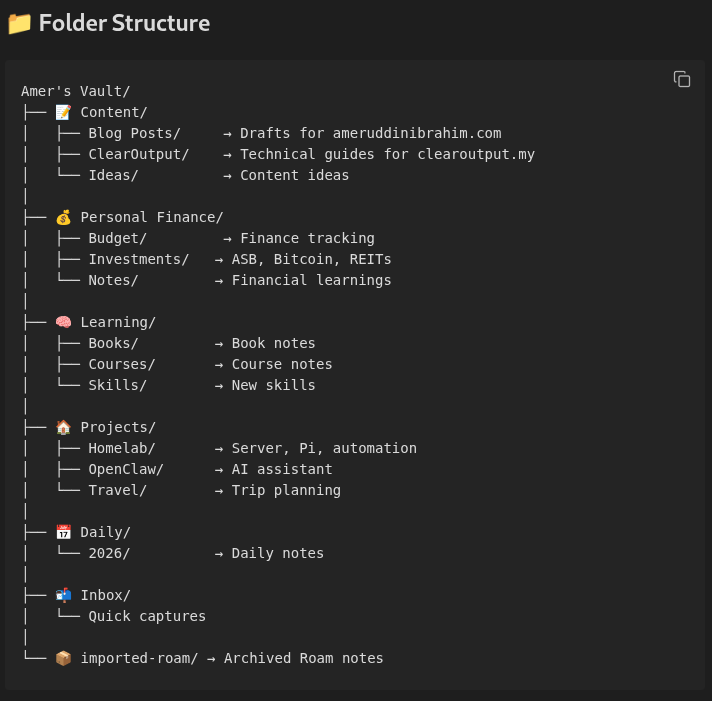Click the mailbox emoji beside Inbox/
712x701 pixels.
click(64, 595)
